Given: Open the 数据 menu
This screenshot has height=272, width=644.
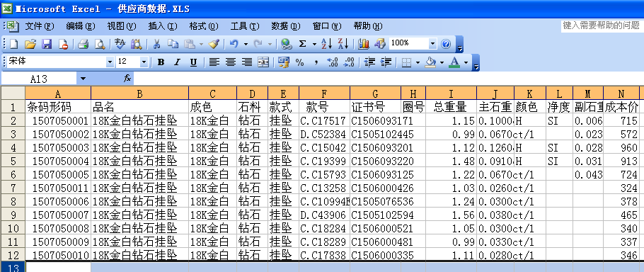Looking at the screenshot, I should coord(286,26).
